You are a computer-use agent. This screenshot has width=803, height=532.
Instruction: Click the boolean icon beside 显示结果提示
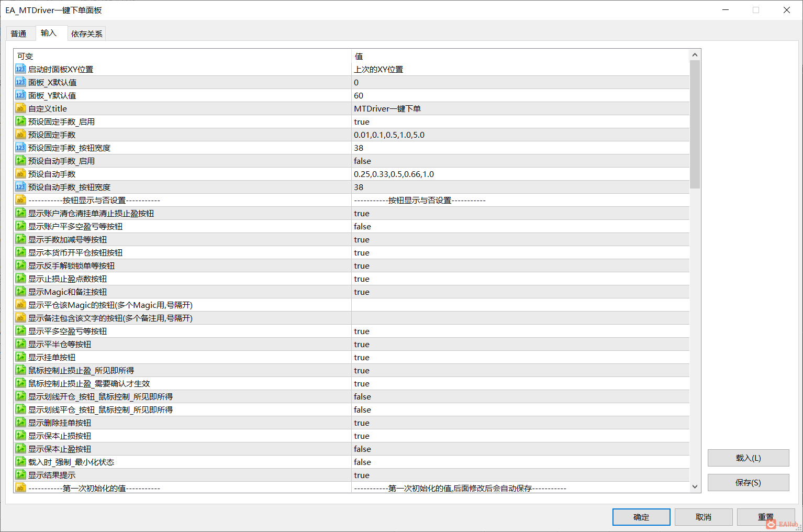[20, 475]
